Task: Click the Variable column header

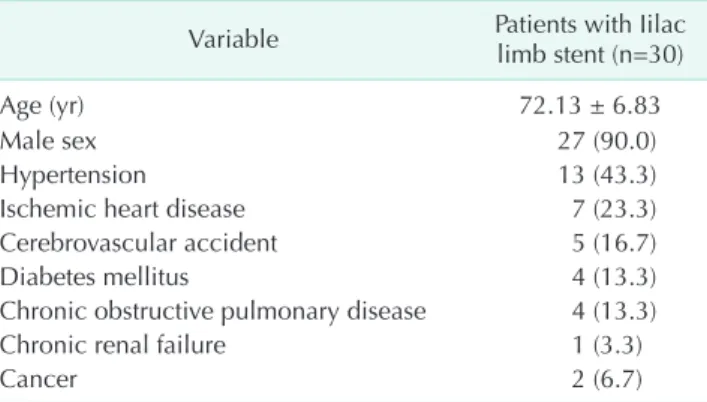Action: [234, 39]
